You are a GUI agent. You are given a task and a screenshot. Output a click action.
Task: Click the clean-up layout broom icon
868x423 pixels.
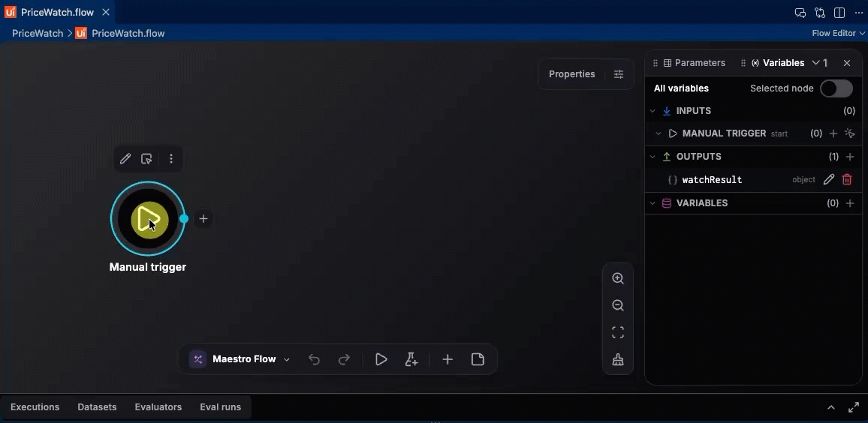pos(618,360)
